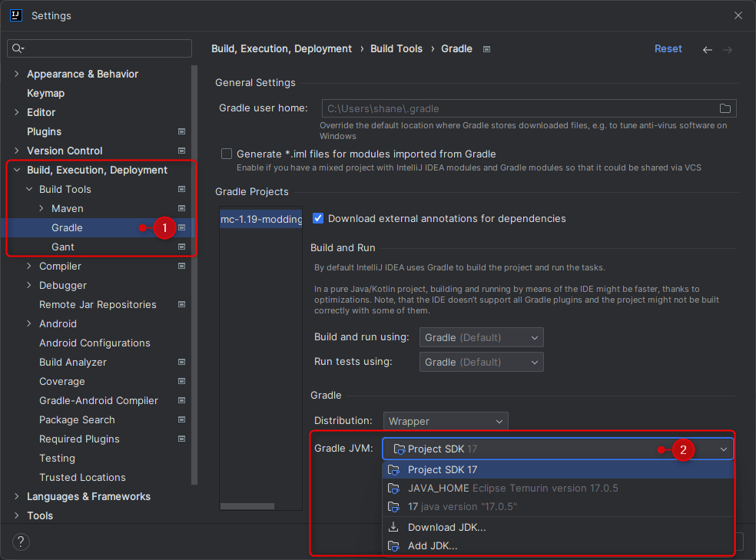The image size is (756, 560).
Task: Open the Distribution Wrapper dropdown
Action: pyautogui.click(x=446, y=421)
